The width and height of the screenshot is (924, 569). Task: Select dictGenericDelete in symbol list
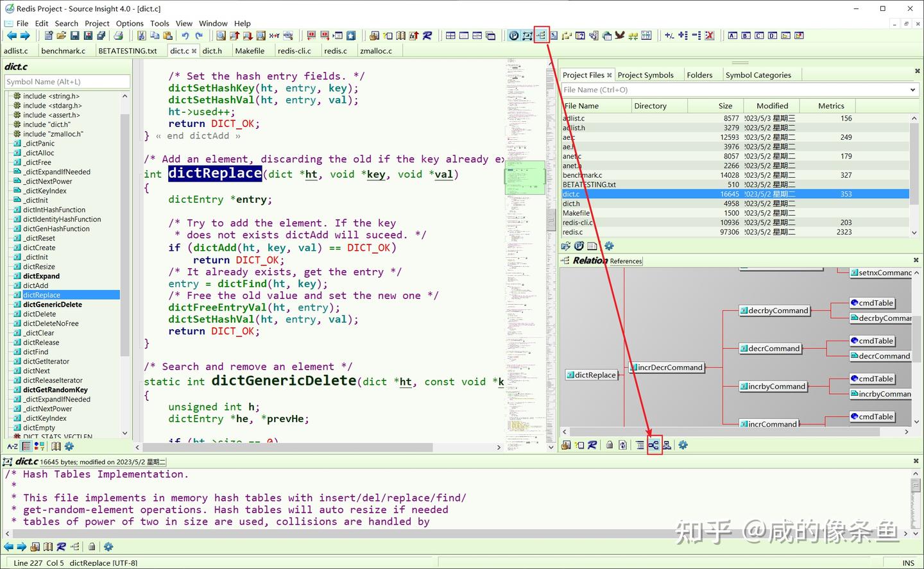click(52, 305)
